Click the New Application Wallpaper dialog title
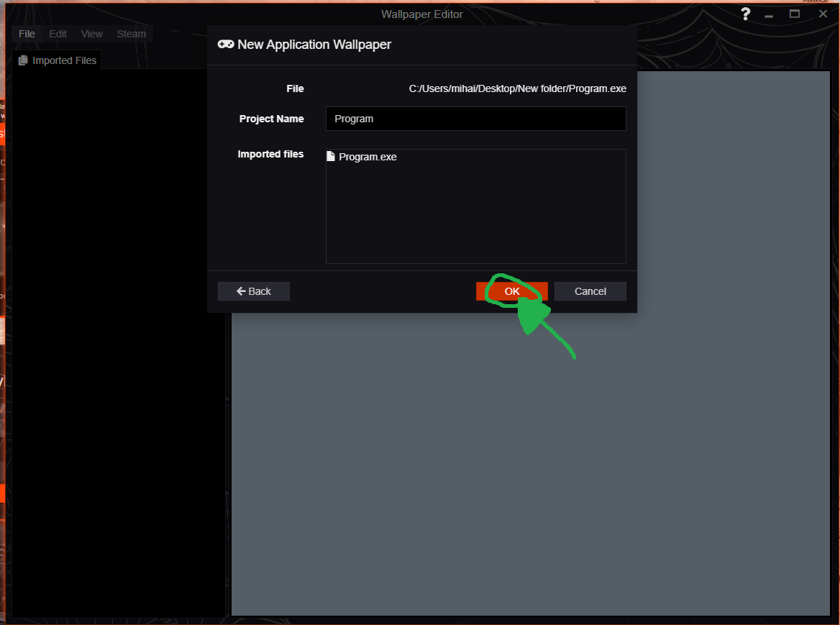Image resolution: width=840 pixels, height=625 pixels. [314, 45]
